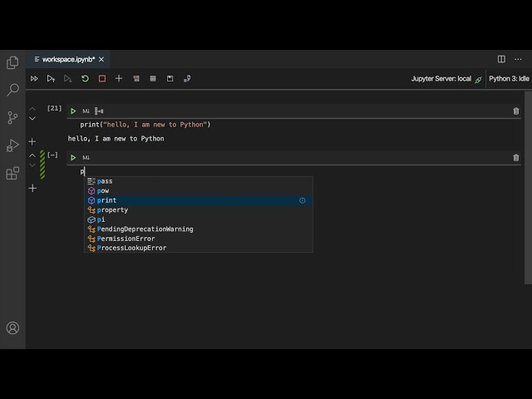Choose 'PermissionError' suggestion
Screen dimensions: 532x399
199,239
